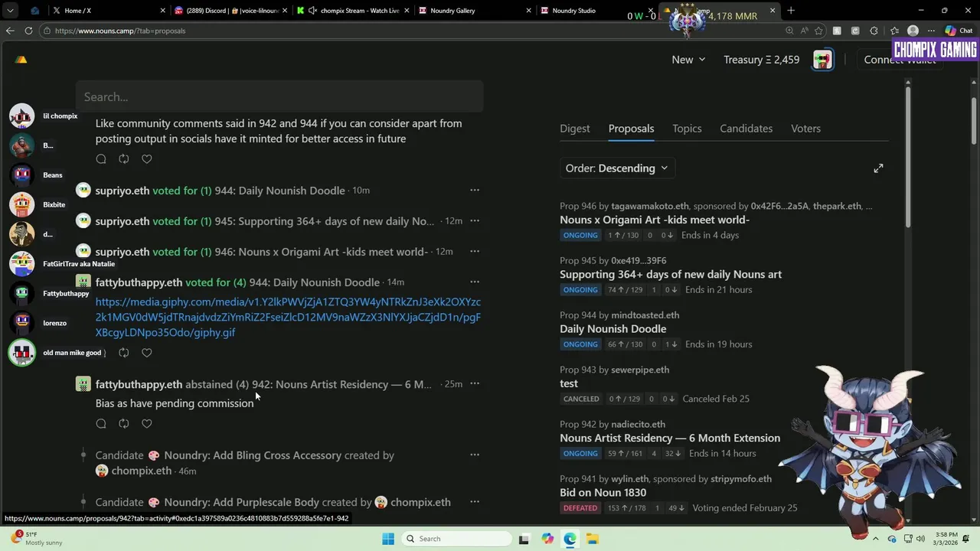The height and width of the screenshot is (551, 980).
Task: Open proposal Supporting 364+ days of new daily Nouns art
Action: pyautogui.click(x=671, y=274)
